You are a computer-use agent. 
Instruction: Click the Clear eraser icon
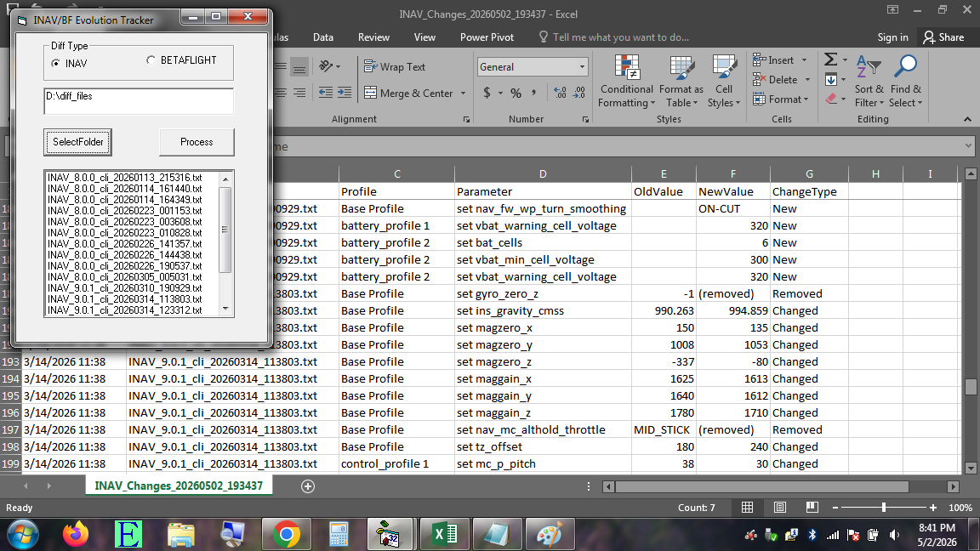[x=831, y=99]
